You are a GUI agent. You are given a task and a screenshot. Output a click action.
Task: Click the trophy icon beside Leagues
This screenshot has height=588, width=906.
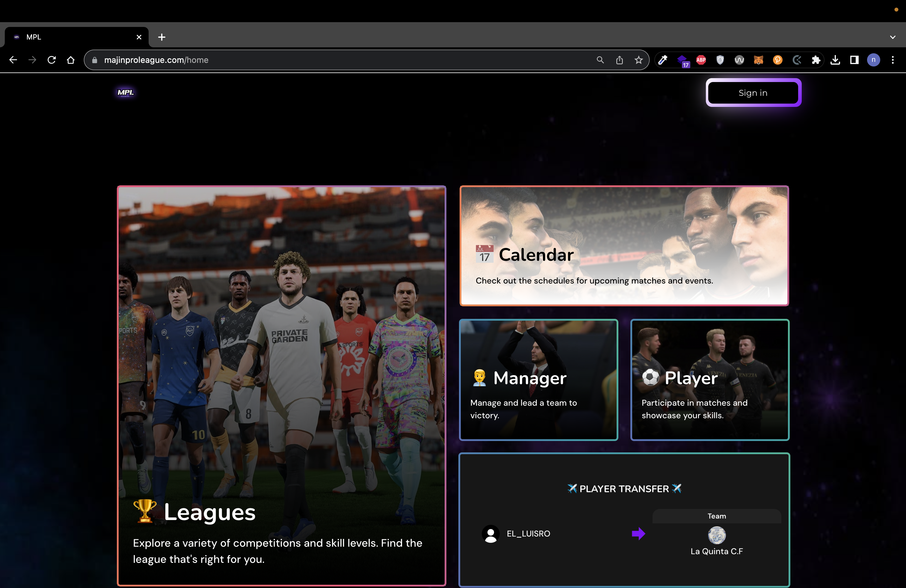coord(145,511)
